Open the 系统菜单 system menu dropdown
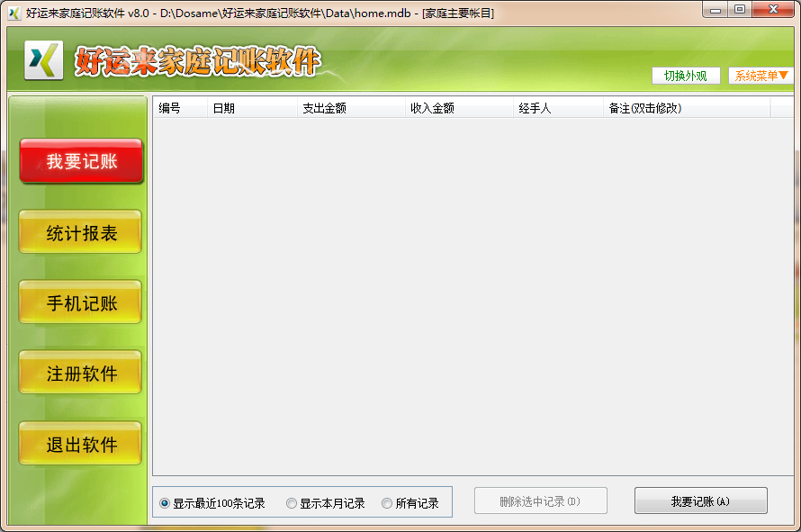This screenshot has height=532, width=801. [x=760, y=76]
